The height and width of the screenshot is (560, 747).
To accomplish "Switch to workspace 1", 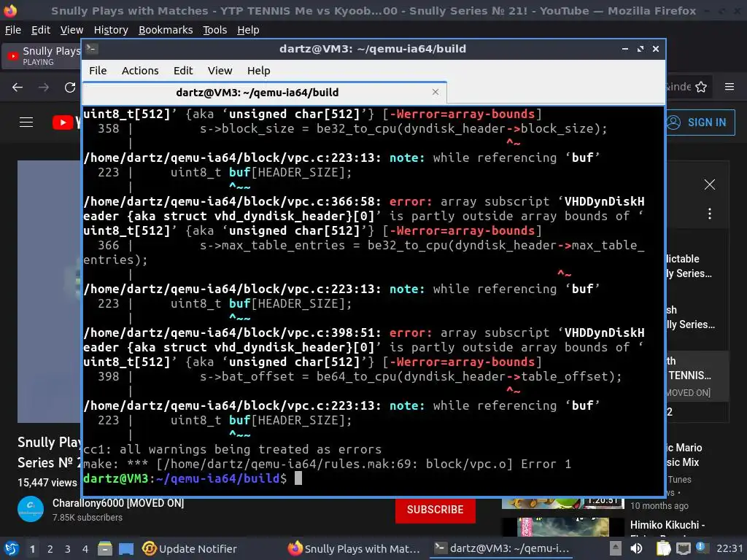I will coord(32,549).
